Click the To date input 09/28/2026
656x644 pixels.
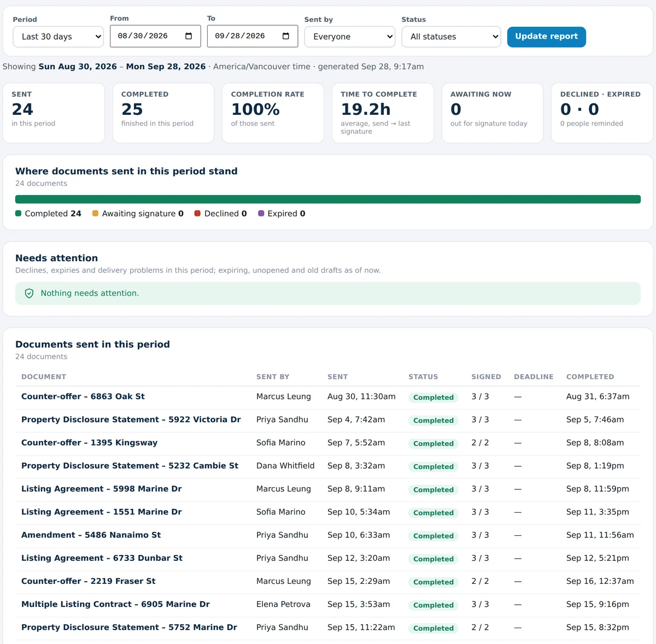(253, 36)
